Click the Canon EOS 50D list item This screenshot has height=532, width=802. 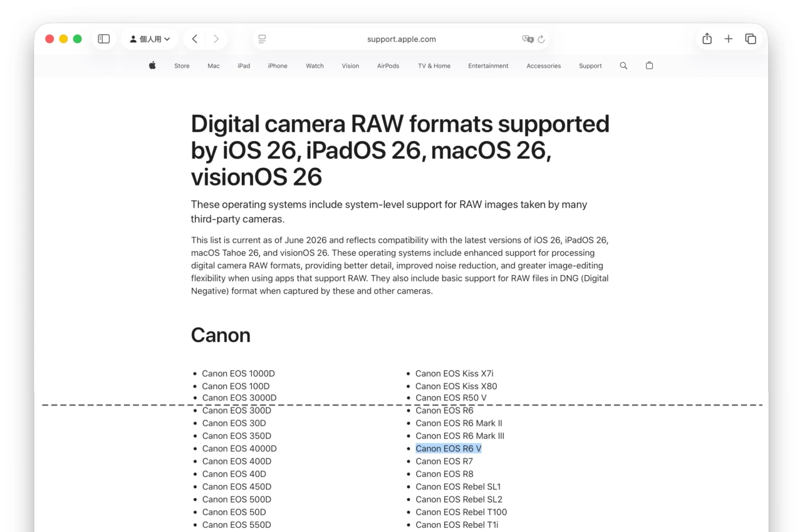234,512
